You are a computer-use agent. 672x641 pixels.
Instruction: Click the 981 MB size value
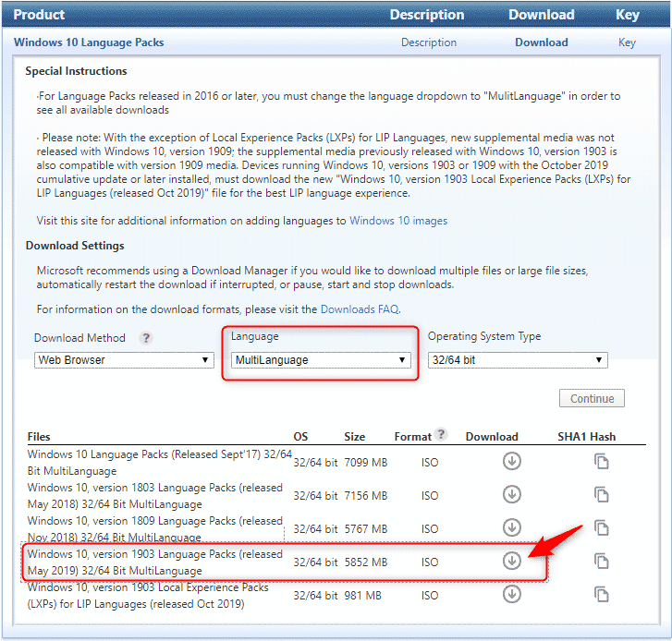[362, 596]
